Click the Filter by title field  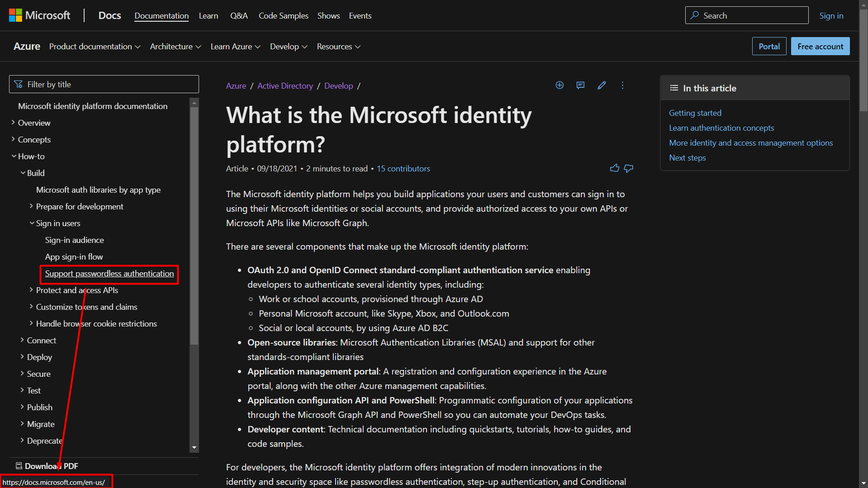pos(104,84)
